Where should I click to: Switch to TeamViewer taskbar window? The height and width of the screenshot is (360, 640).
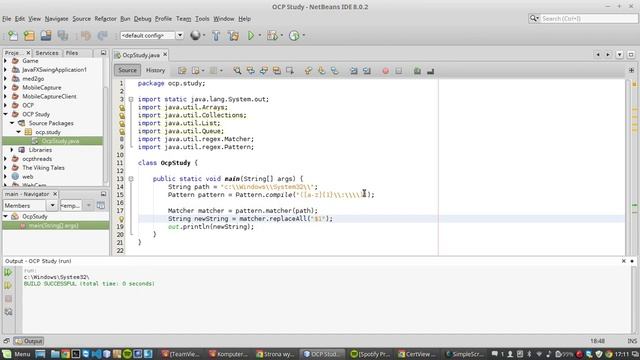click(180, 354)
